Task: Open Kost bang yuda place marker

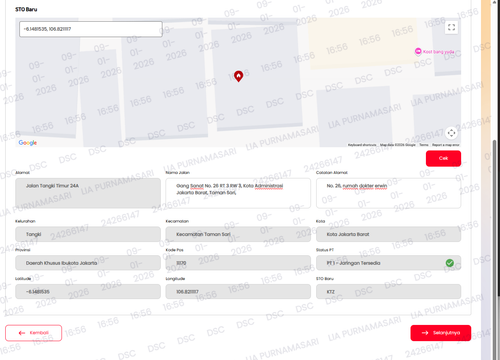Action: click(x=435, y=52)
